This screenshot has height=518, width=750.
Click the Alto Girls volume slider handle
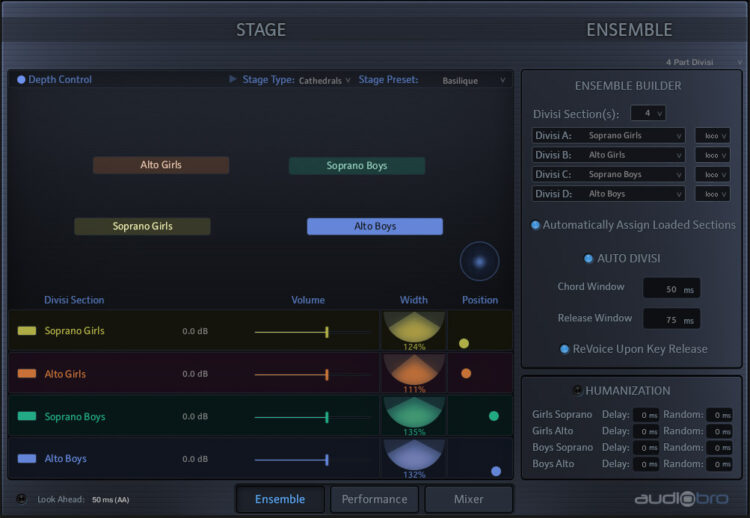(327, 375)
